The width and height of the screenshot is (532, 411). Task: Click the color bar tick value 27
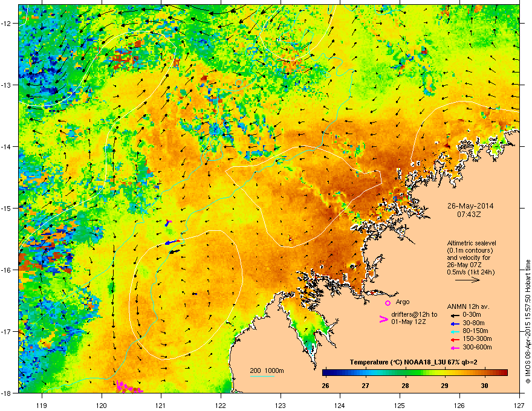365,386
